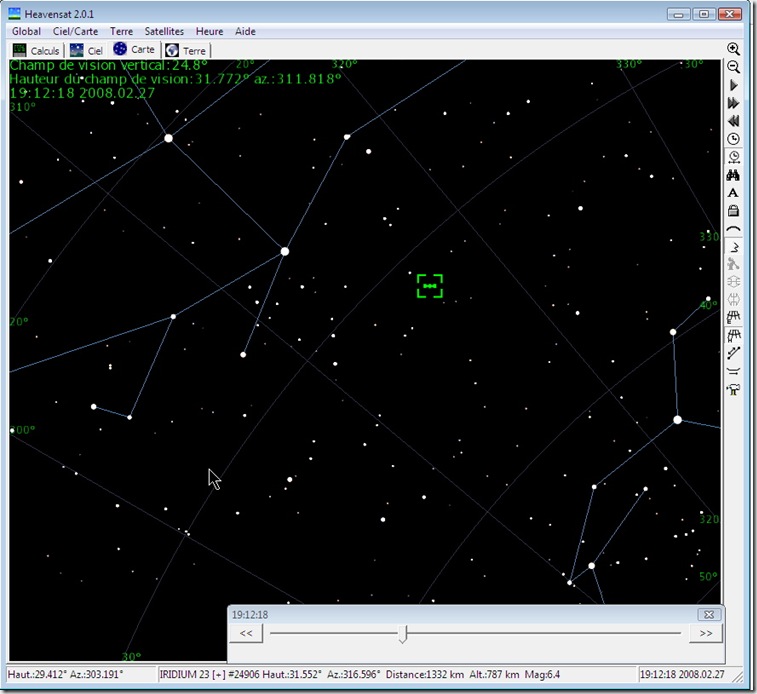Viewport: 757px width, 694px height.
Task: Toggle the horizon arc icon
Action: tap(733, 229)
